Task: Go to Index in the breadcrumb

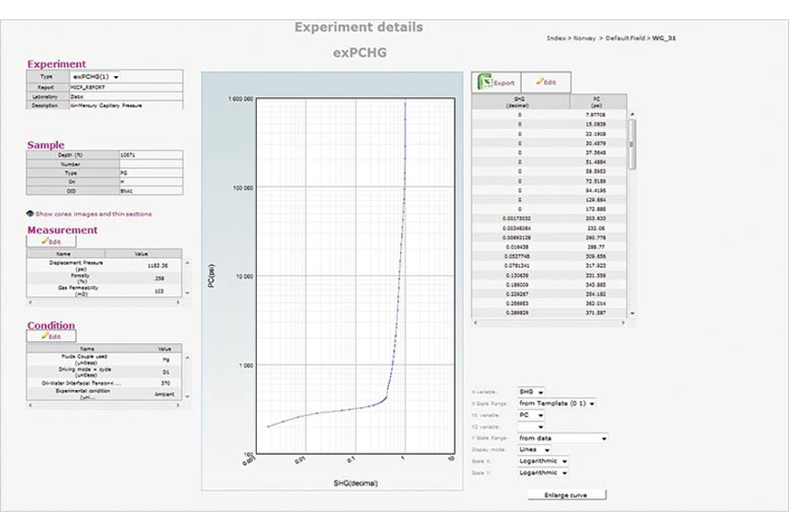Action: [x=556, y=39]
